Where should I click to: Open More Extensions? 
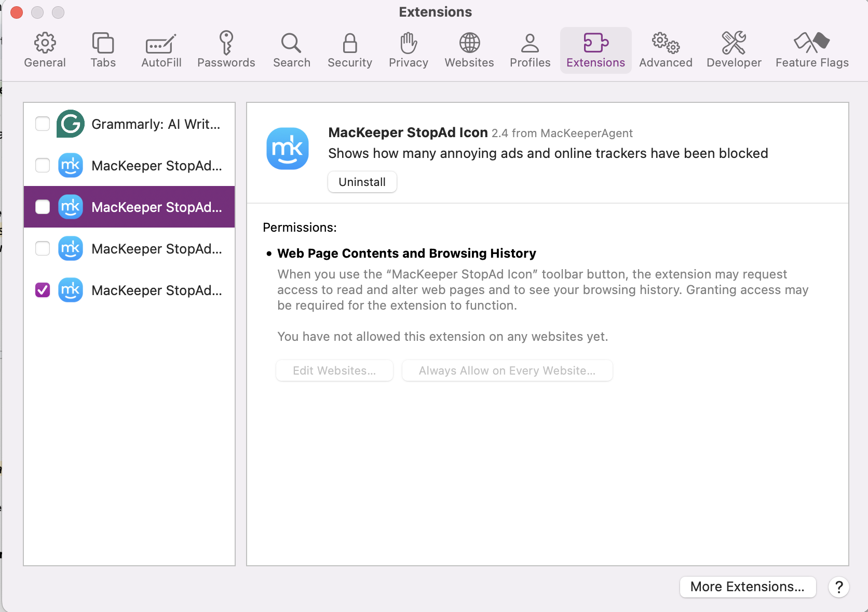point(748,587)
